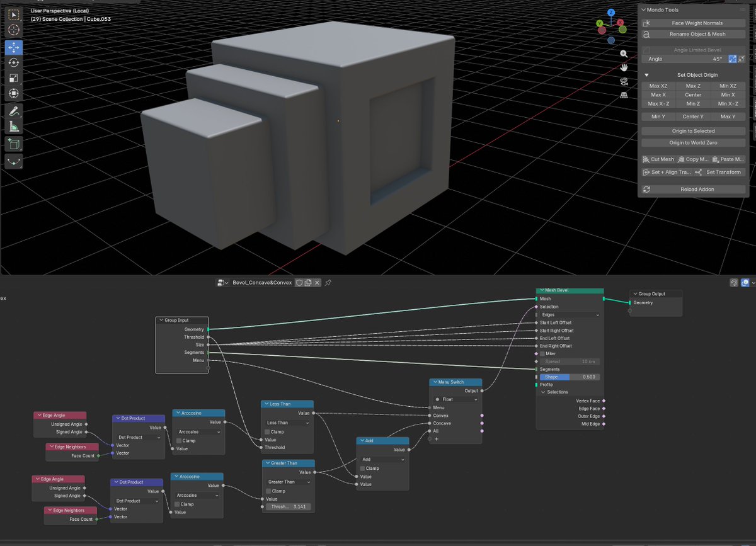Toggle fake user shield icon
The height and width of the screenshot is (546, 756).
coord(299,283)
